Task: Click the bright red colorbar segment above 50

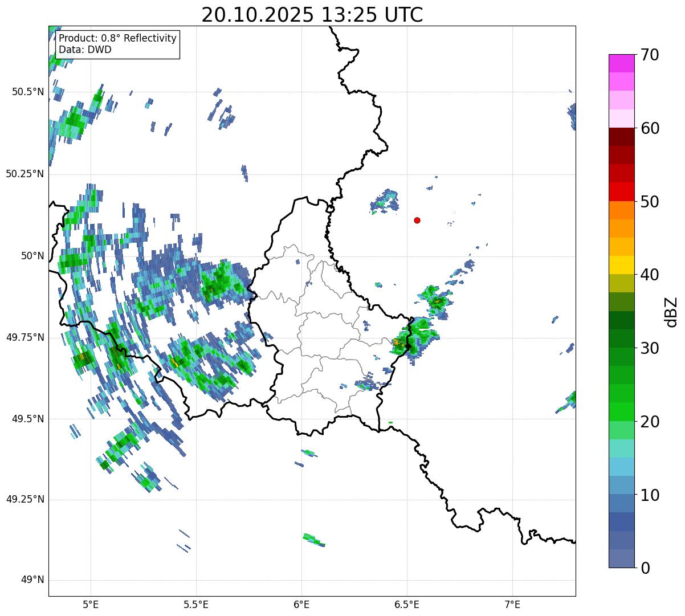Action: [x=622, y=191]
